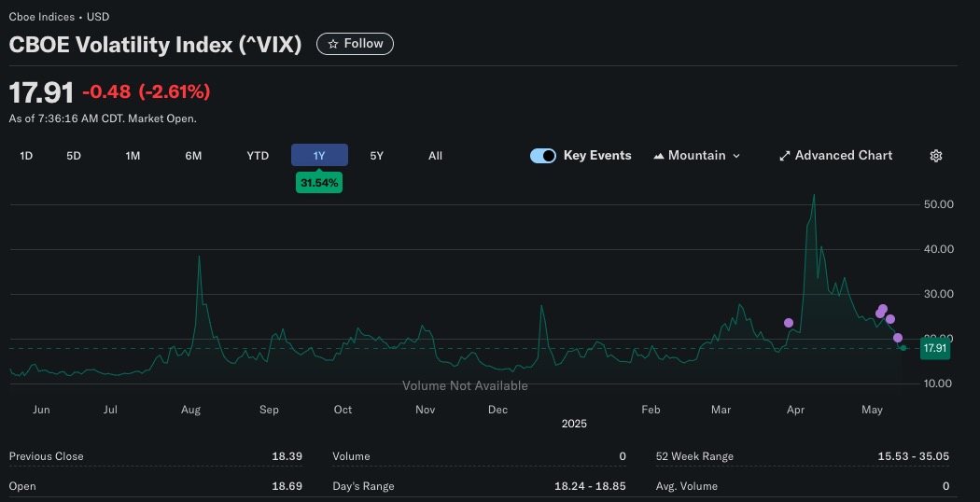The height and width of the screenshot is (502, 980).
Task: Open the Advanced Chart view
Action: 835,156
